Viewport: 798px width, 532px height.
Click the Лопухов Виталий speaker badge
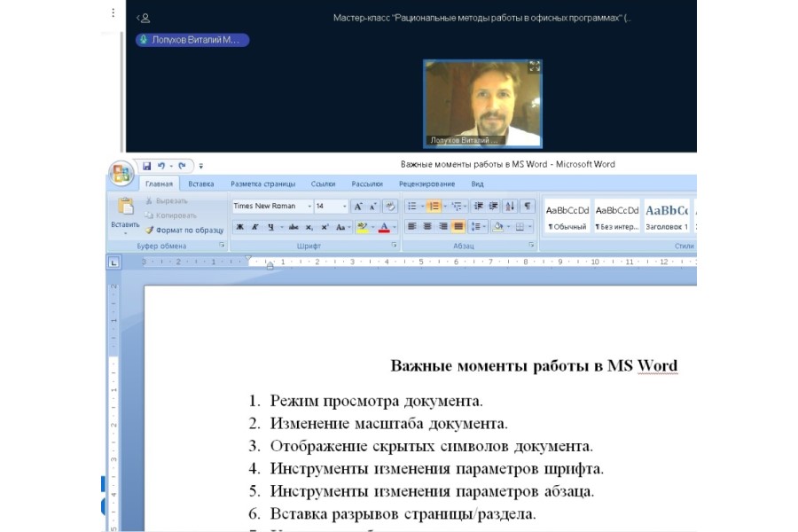coord(192,40)
